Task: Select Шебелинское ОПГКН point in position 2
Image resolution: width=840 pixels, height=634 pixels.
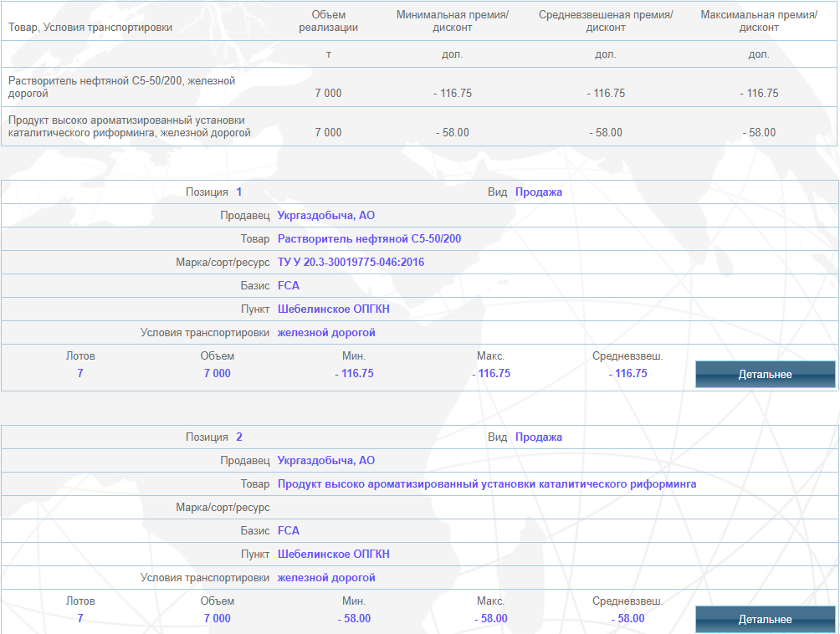Action: 333,555
